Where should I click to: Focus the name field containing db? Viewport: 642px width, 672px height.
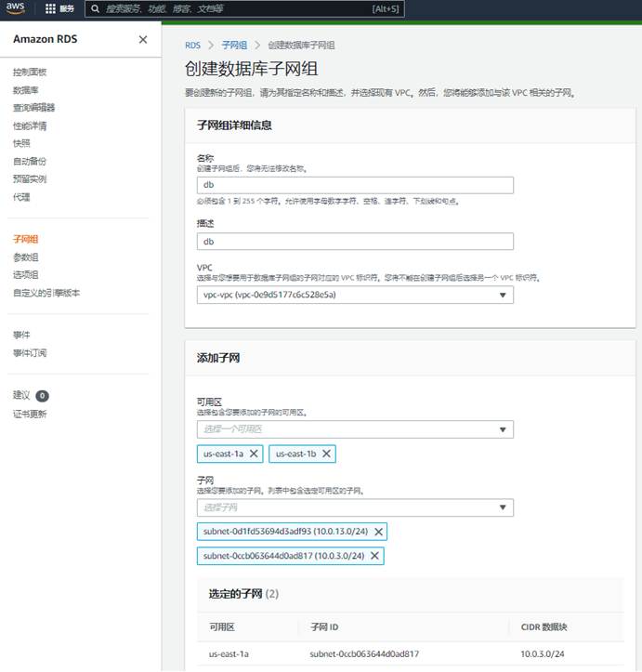(355, 185)
